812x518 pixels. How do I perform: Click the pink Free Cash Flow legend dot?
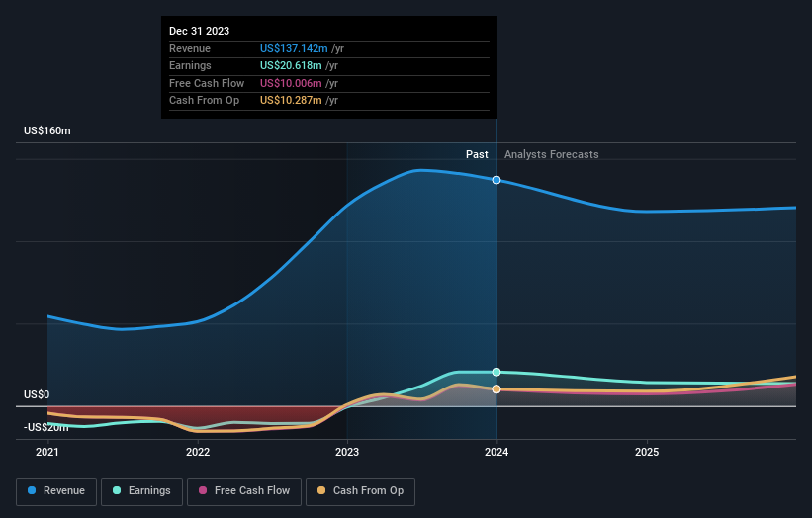(203, 490)
